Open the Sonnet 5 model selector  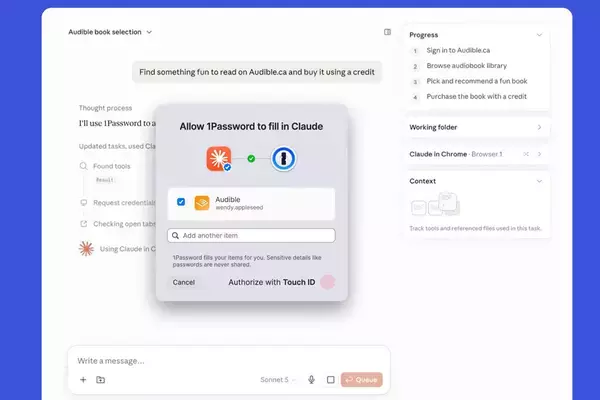278,380
